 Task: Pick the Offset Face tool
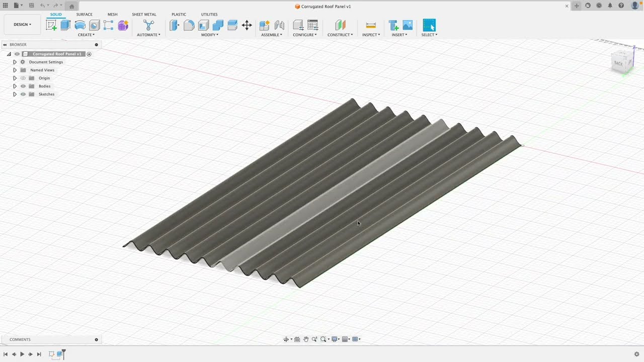pos(232,25)
